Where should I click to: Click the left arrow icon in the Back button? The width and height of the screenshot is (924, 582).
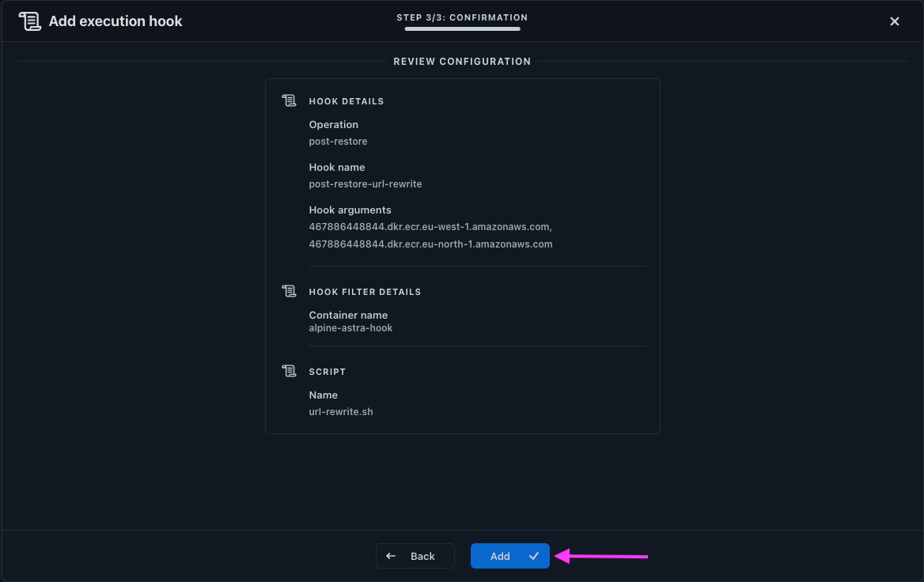point(390,556)
